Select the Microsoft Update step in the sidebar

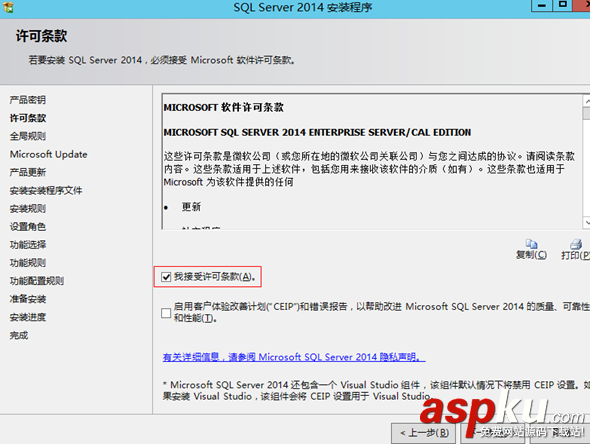[49, 154]
